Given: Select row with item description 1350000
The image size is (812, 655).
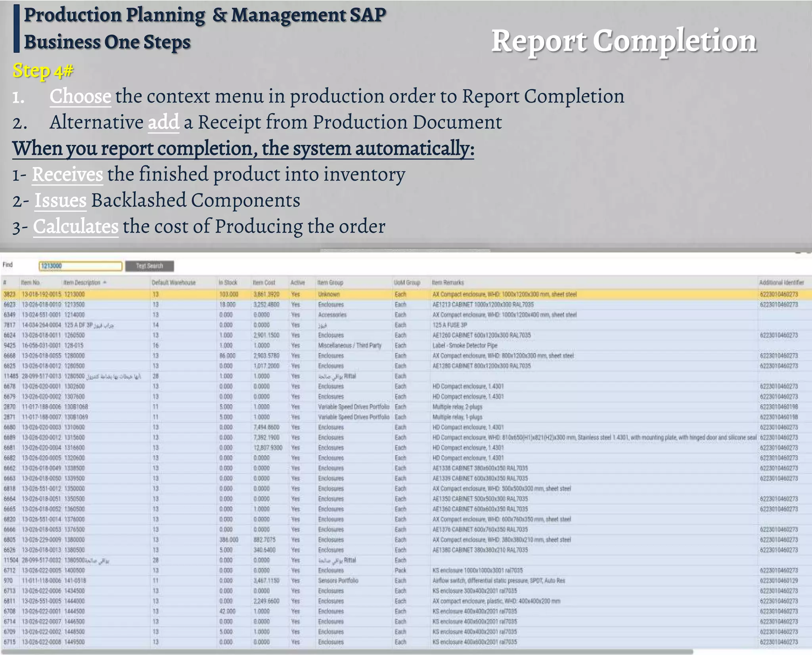Looking at the screenshot, I should [x=406, y=488].
